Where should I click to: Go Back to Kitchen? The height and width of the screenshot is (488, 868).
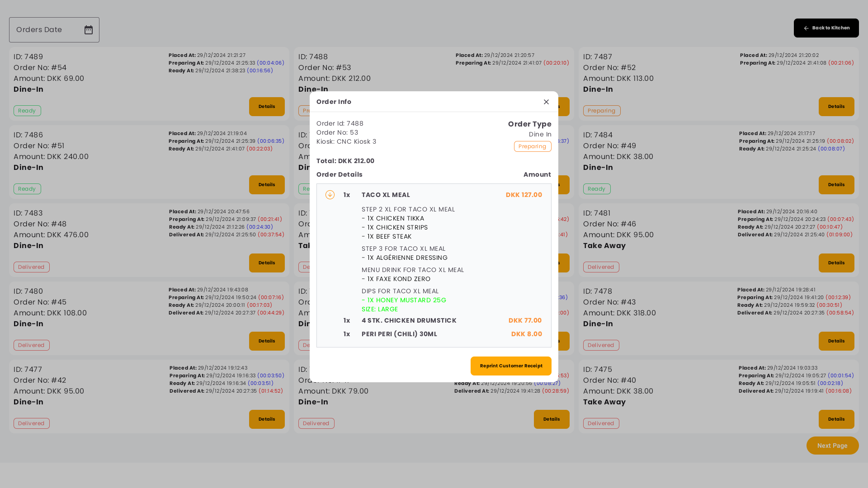point(826,28)
